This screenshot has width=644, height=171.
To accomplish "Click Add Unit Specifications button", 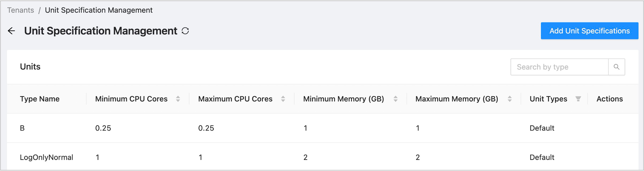I will pos(589,31).
